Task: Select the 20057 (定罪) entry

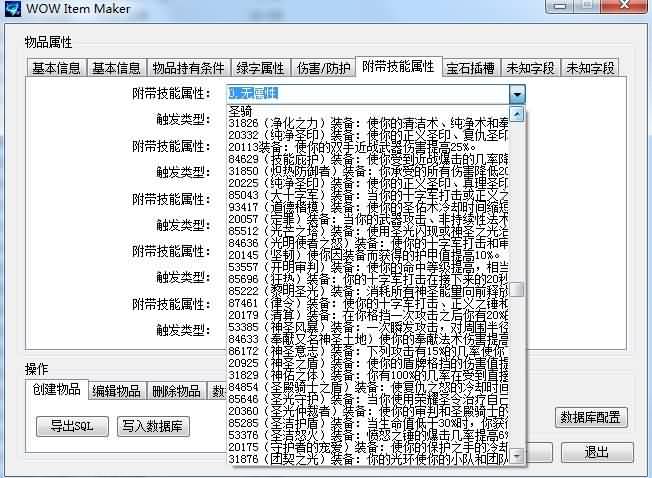Action: [x=368, y=219]
